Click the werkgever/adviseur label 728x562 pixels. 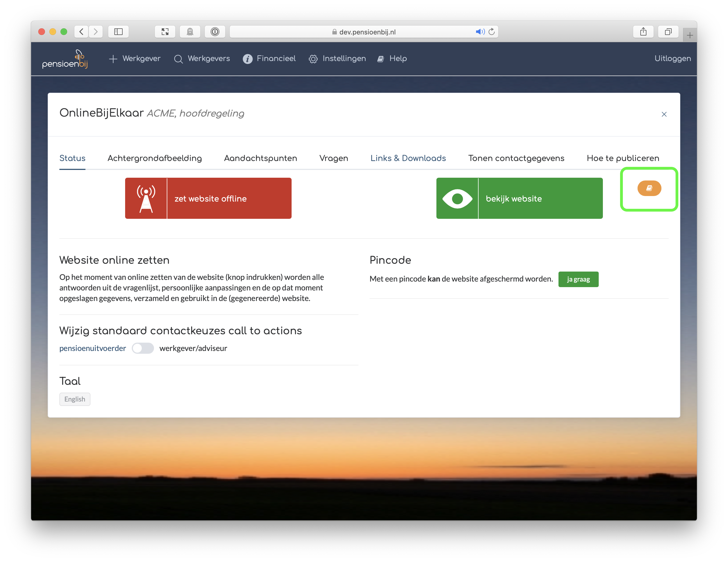(x=193, y=348)
